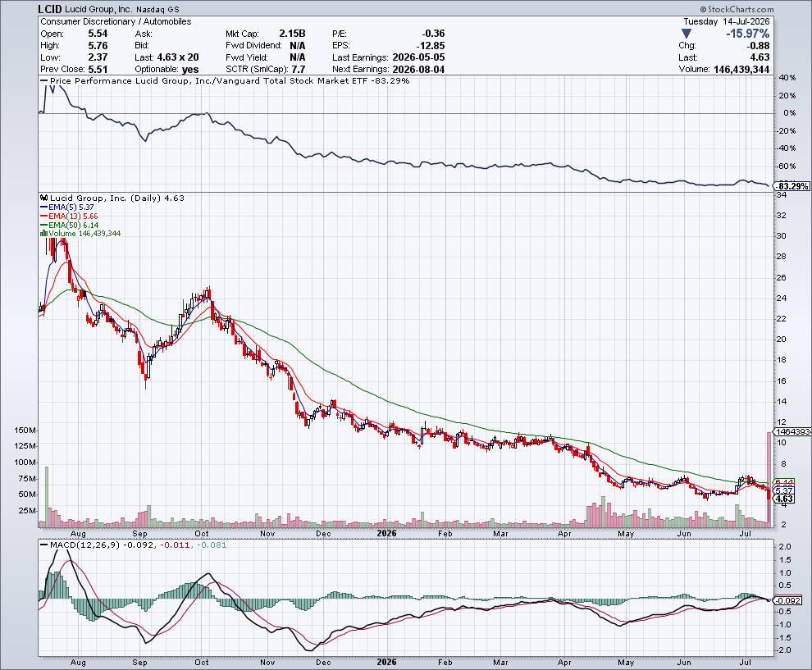
Task: Click the 4.63 last price axis tag
Action: coord(784,499)
